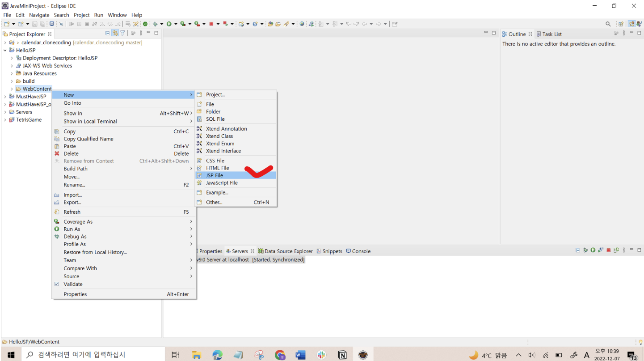This screenshot has height=361, width=644.
Task: Select Project... in the New submenu
Action: click(236, 94)
